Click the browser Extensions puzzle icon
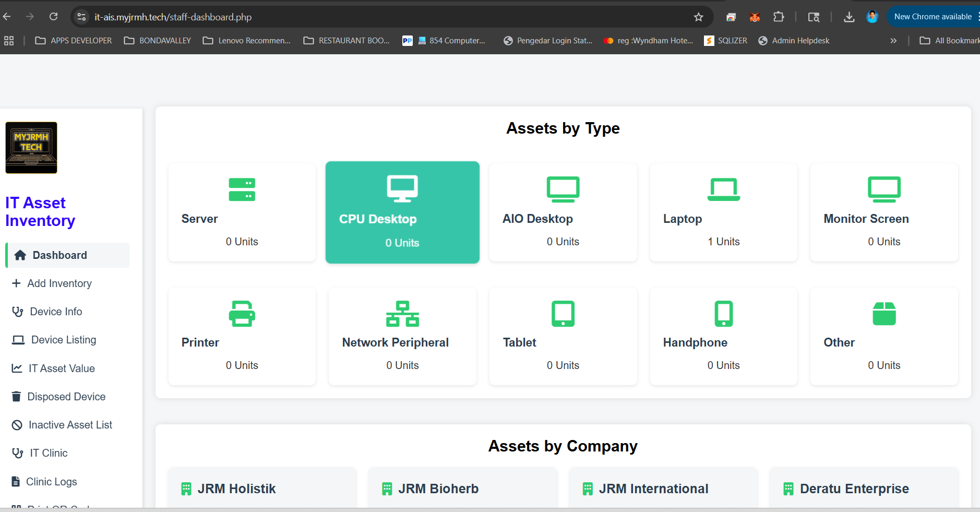Image resolution: width=980 pixels, height=512 pixels. [x=778, y=16]
